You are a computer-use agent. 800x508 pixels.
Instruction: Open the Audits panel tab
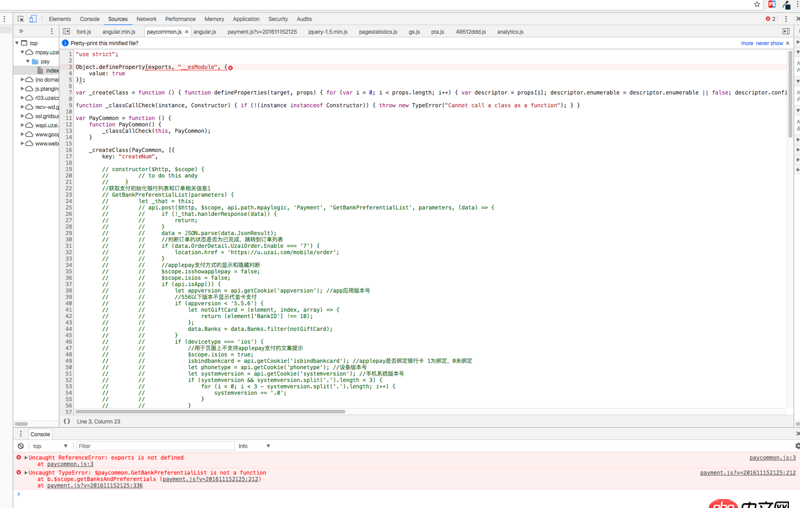pyautogui.click(x=304, y=19)
